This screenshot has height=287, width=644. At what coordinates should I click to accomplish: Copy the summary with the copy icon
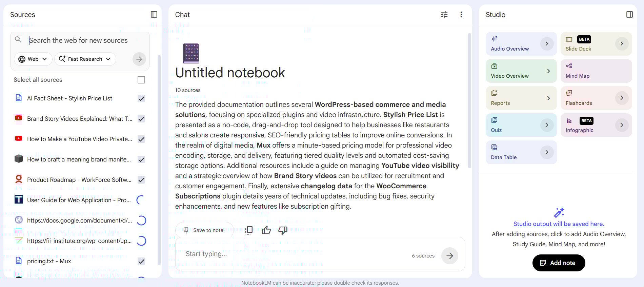[249, 230]
